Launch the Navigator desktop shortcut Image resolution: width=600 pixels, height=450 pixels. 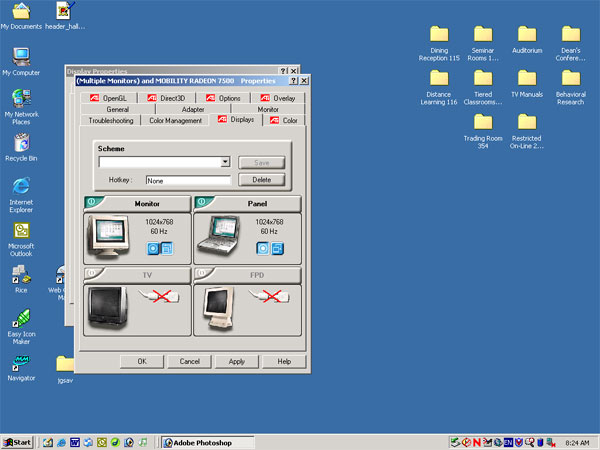click(21, 368)
